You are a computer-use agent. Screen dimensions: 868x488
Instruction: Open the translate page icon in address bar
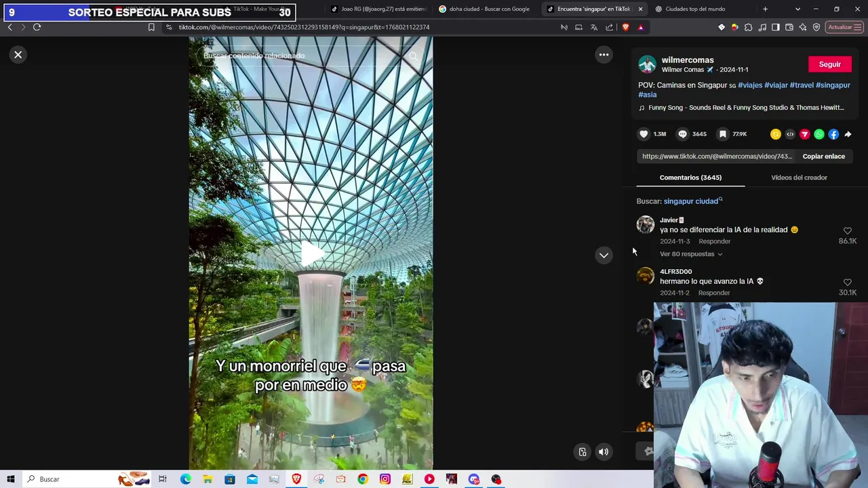(594, 27)
